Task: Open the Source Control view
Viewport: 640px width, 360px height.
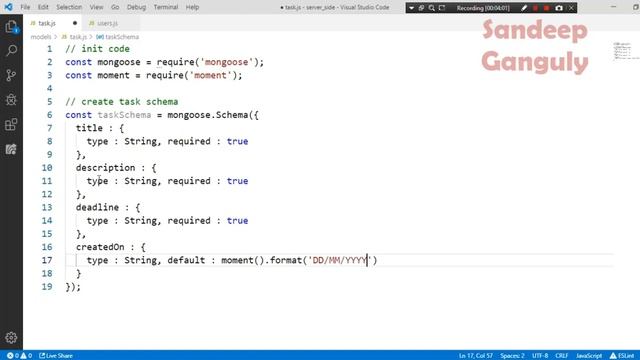Action: click(x=11, y=75)
